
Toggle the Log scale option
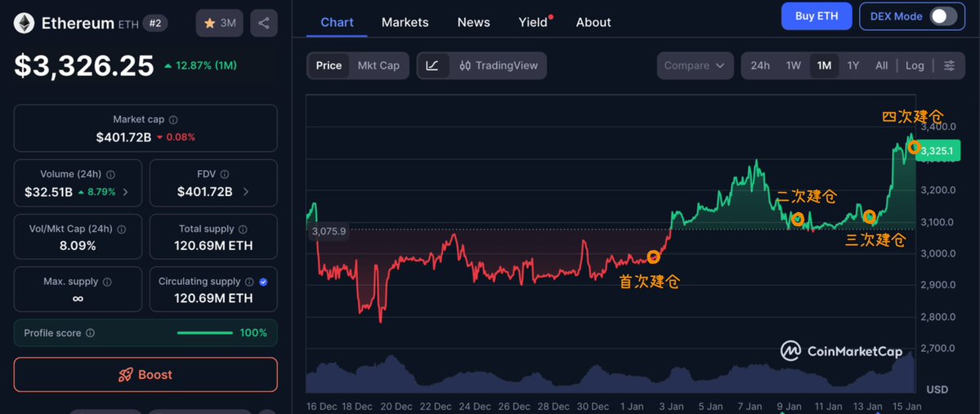coord(915,65)
